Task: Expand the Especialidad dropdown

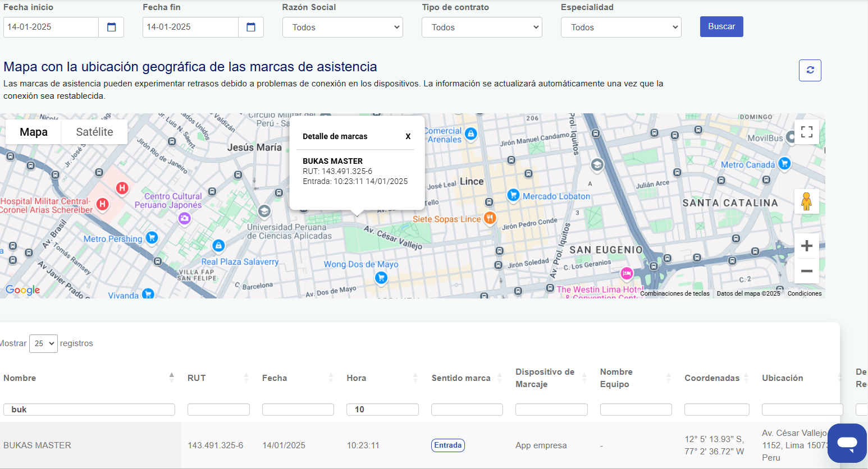Action: click(621, 27)
